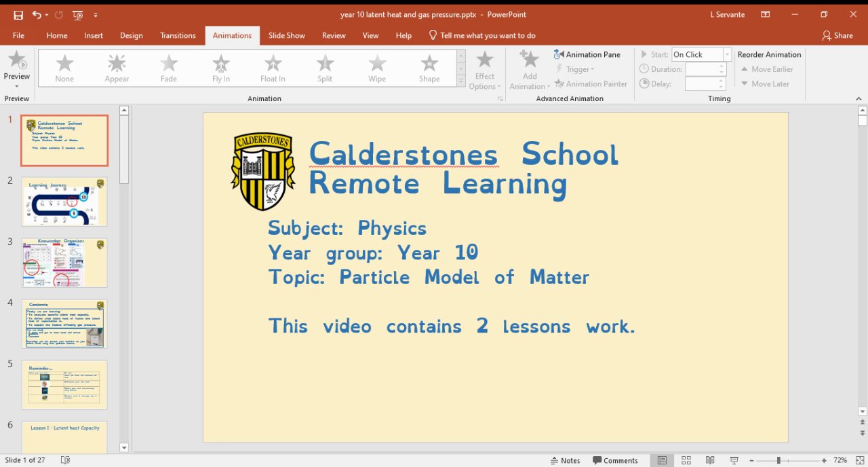Select the Fly In animation effect
Screen dimensions: 868x467
coord(221,69)
